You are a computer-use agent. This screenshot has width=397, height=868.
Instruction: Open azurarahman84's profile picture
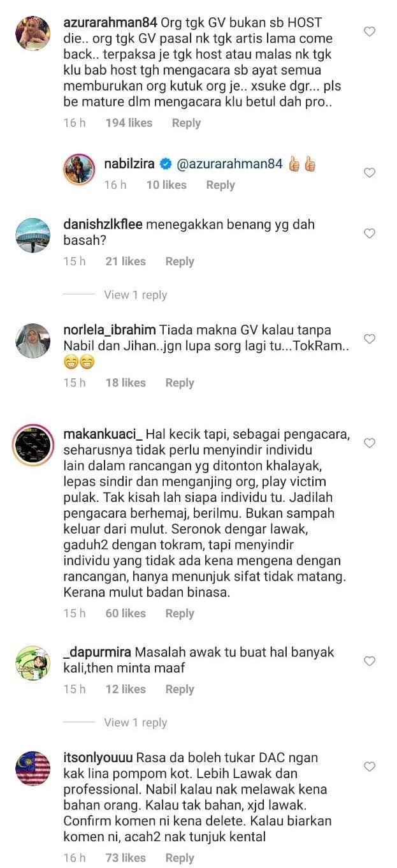tap(32, 34)
